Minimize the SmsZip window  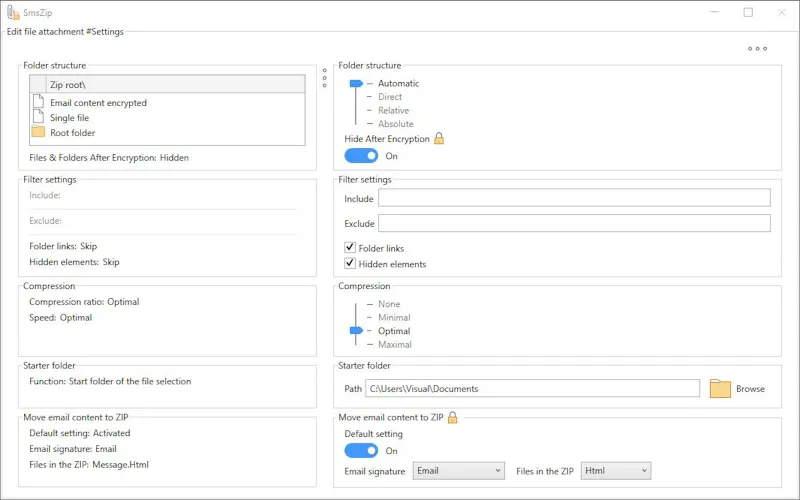click(x=714, y=12)
